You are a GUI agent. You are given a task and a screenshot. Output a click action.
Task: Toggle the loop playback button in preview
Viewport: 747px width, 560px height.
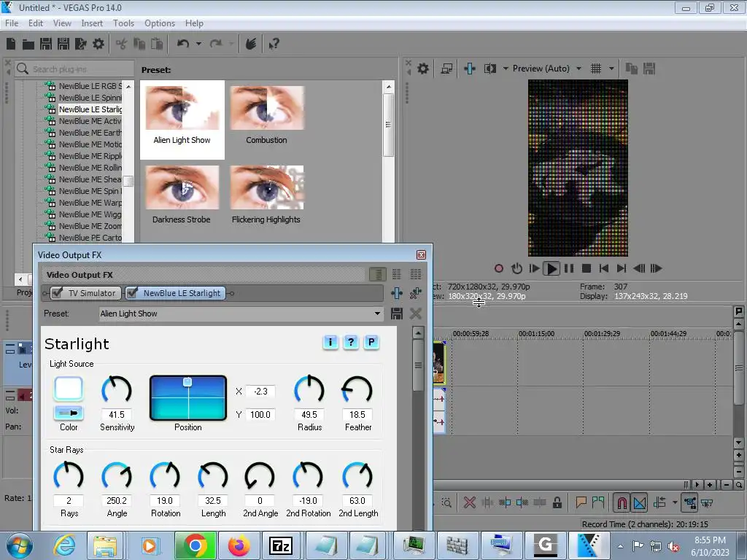click(x=516, y=268)
